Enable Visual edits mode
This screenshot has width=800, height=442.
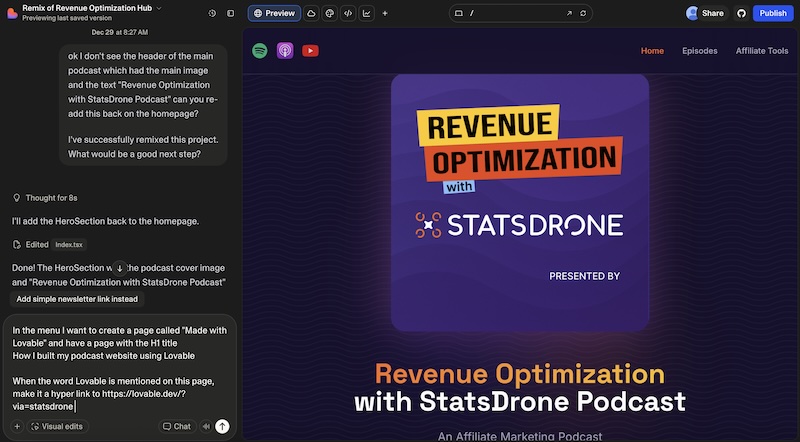(x=57, y=426)
